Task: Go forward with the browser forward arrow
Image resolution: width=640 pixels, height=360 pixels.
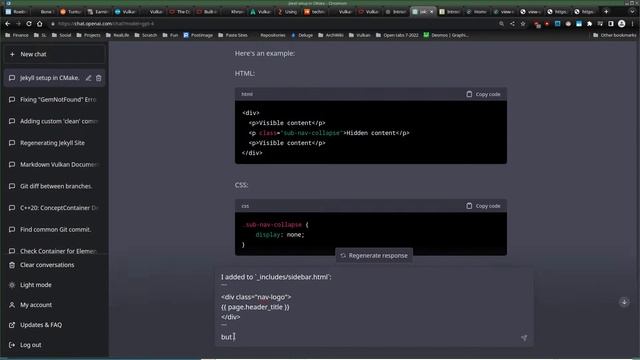Action: [18, 24]
